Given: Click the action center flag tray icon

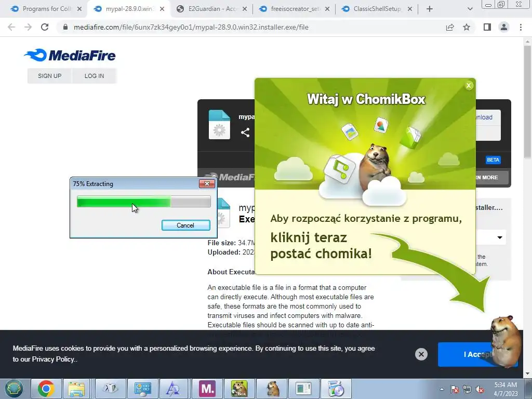Looking at the screenshot, I should tap(455, 389).
